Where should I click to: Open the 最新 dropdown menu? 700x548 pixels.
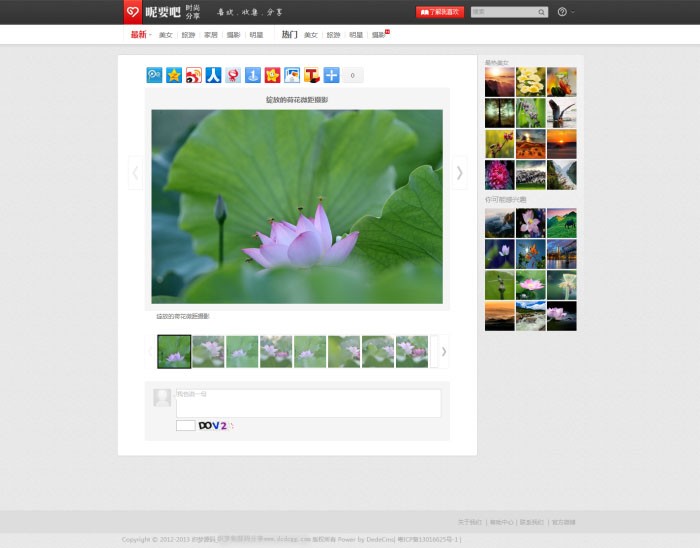point(141,34)
